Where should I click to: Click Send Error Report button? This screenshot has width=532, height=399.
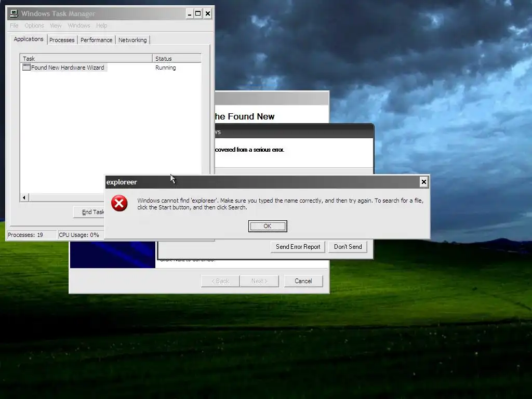pos(298,247)
